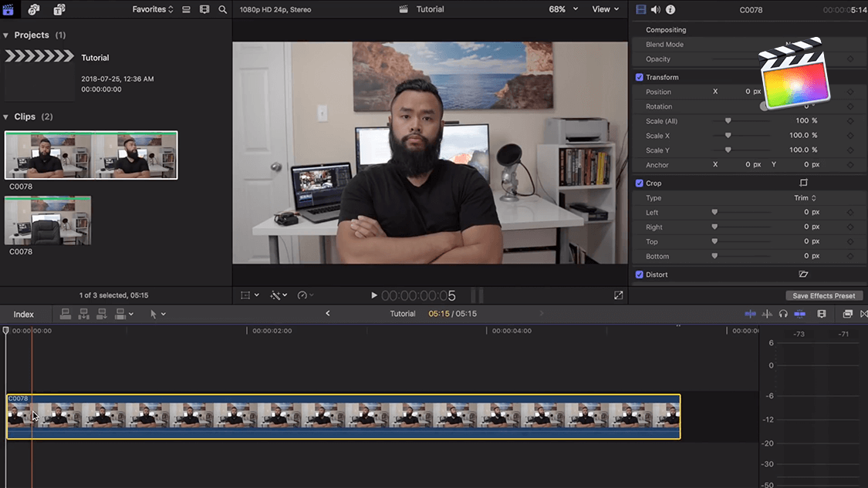Screen dimensions: 868x488
Task: Open the timeline Index
Action: [x=24, y=314]
